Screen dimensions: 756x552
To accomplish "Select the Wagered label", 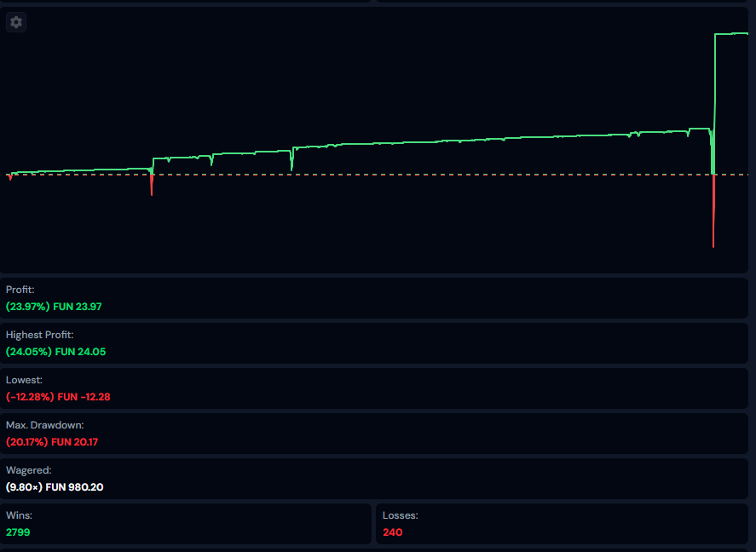I will [29, 469].
